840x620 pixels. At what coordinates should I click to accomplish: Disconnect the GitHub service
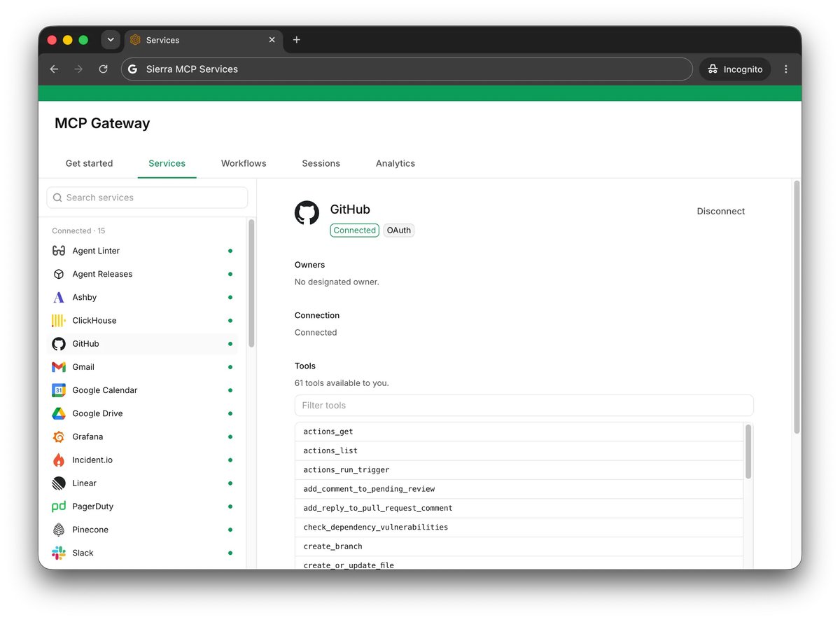(721, 211)
